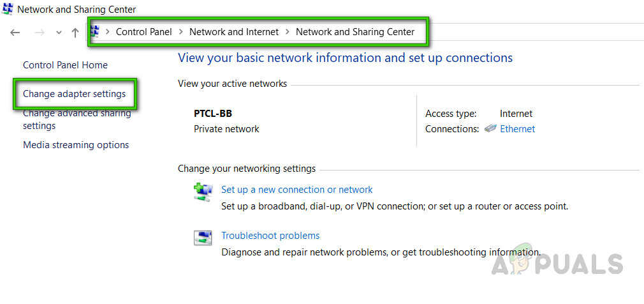The width and height of the screenshot is (644, 304).
Task: Click the Network and Sharing Center title icon
Action: point(8,10)
